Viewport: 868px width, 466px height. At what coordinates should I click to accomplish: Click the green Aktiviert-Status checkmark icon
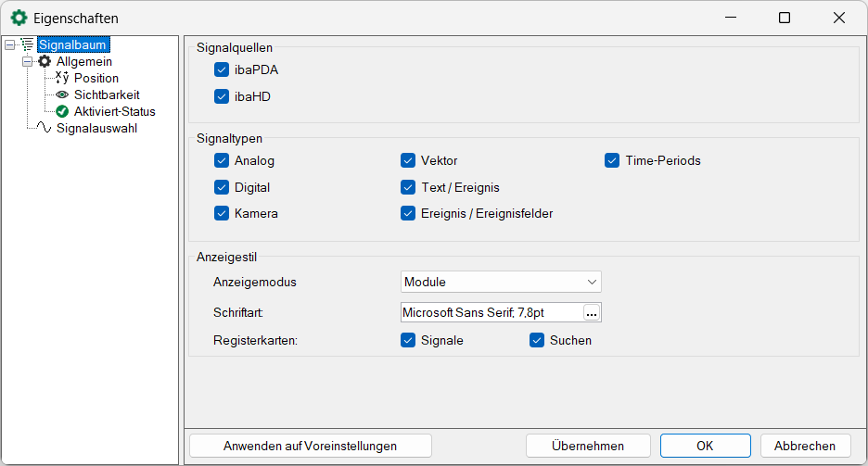pyautogui.click(x=62, y=111)
